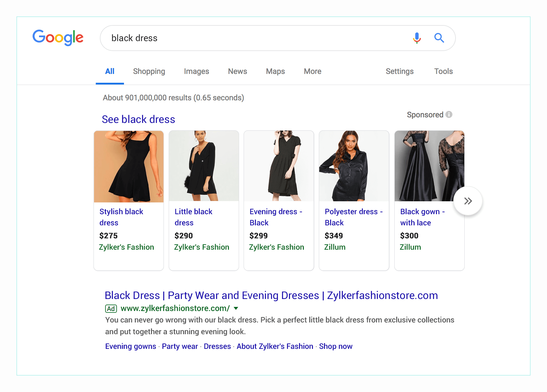Image resolution: width=547 pixels, height=392 pixels.
Task: Click Zillum under Black gown
Action: tap(410, 247)
